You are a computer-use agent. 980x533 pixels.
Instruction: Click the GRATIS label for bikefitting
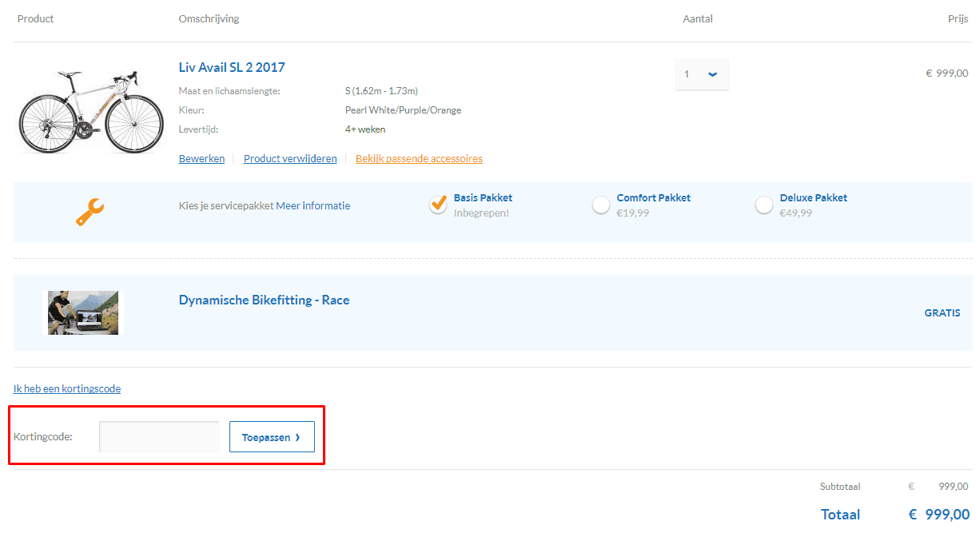pyautogui.click(x=942, y=313)
